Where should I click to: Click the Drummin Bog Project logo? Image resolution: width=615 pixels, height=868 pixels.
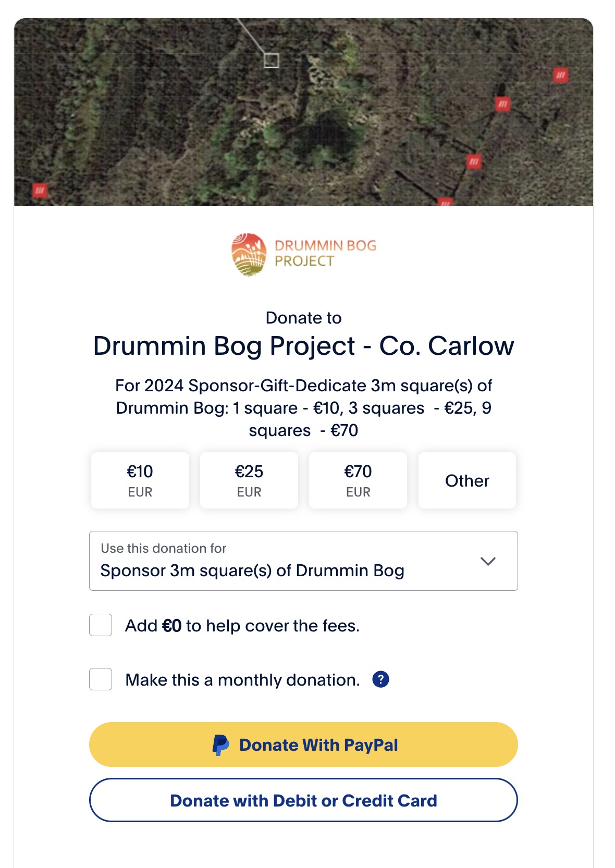303,254
